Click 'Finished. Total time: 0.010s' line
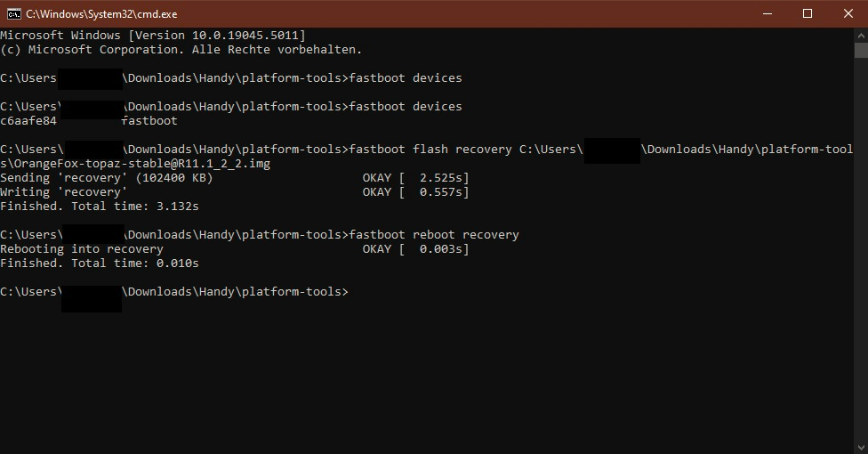 (x=99, y=263)
